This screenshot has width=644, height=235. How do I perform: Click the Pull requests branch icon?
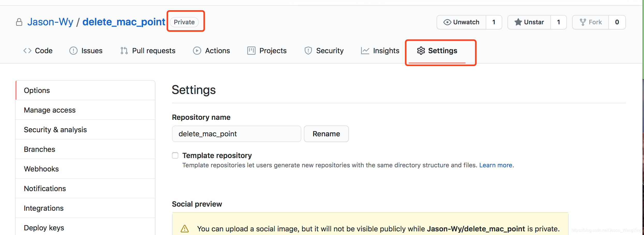(124, 51)
